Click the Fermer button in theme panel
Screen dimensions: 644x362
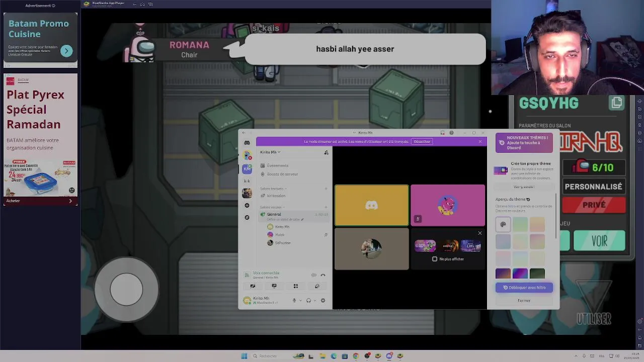coord(524,301)
